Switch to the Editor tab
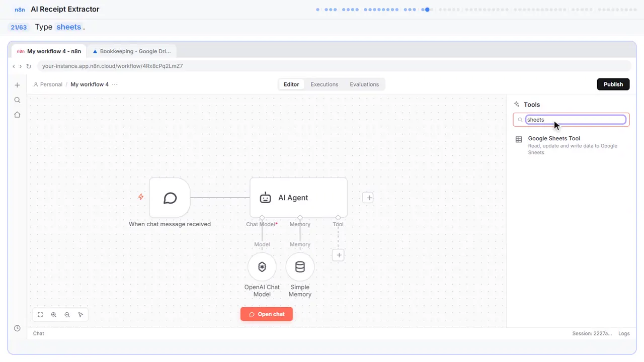The width and height of the screenshot is (644, 362). [x=291, y=84]
